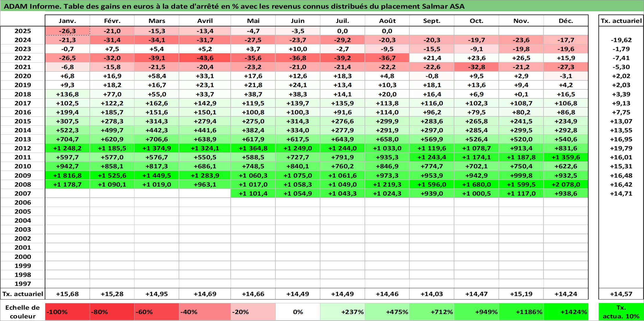This screenshot has height=321, width=644.
Task: Click the cell showing -43,6
Action: click(205, 58)
